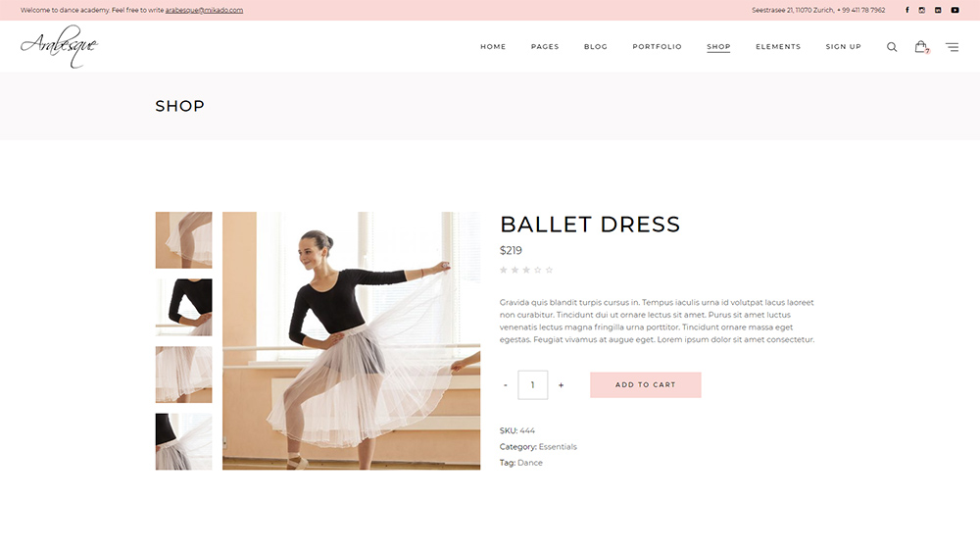The height and width of the screenshot is (552, 980).
Task: Open the YouTube social link
Action: coord(955,10)
